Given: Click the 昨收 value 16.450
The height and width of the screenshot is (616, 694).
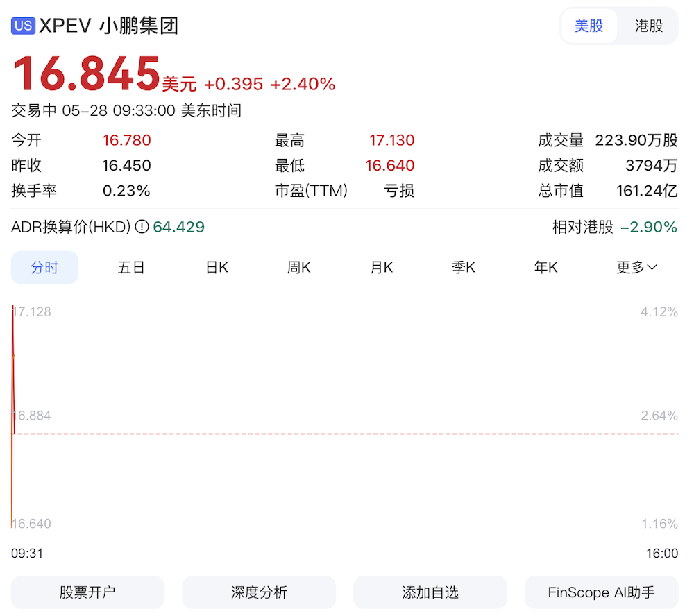Looking at the screenshot, I should (126, 166).
